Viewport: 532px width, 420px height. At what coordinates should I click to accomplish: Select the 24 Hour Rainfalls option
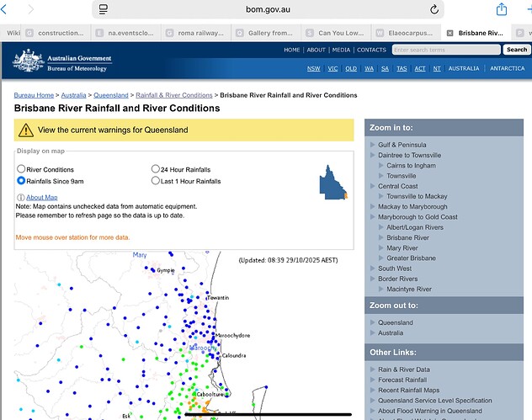[x=156, y=168]
